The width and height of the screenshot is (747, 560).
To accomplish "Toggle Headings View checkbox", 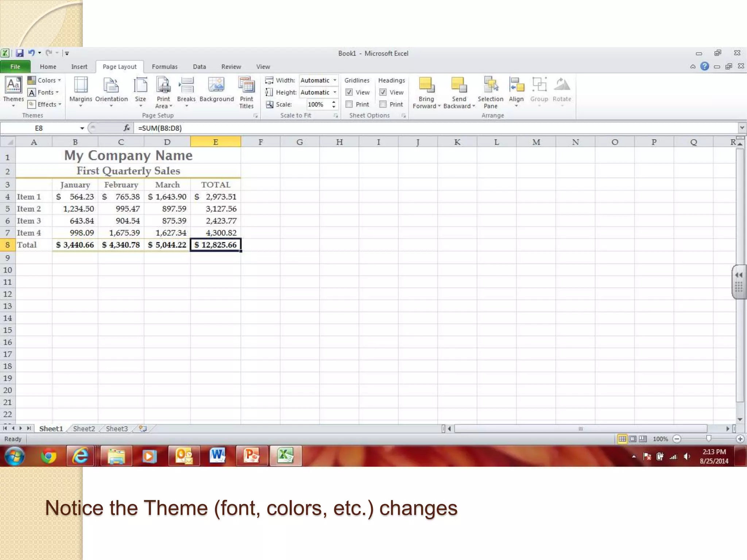I will (383, 92).
